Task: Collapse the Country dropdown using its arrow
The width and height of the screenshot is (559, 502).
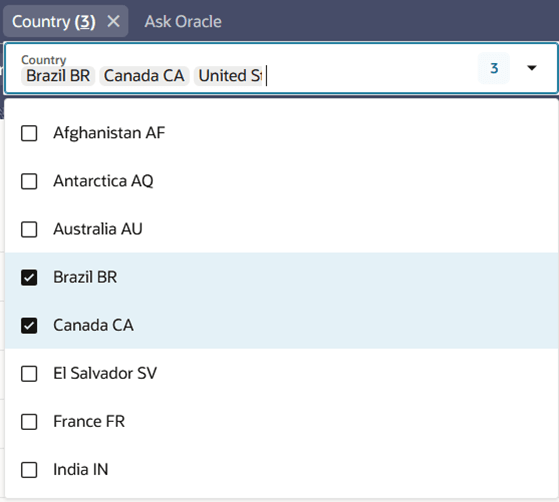Action: point(532,68)
